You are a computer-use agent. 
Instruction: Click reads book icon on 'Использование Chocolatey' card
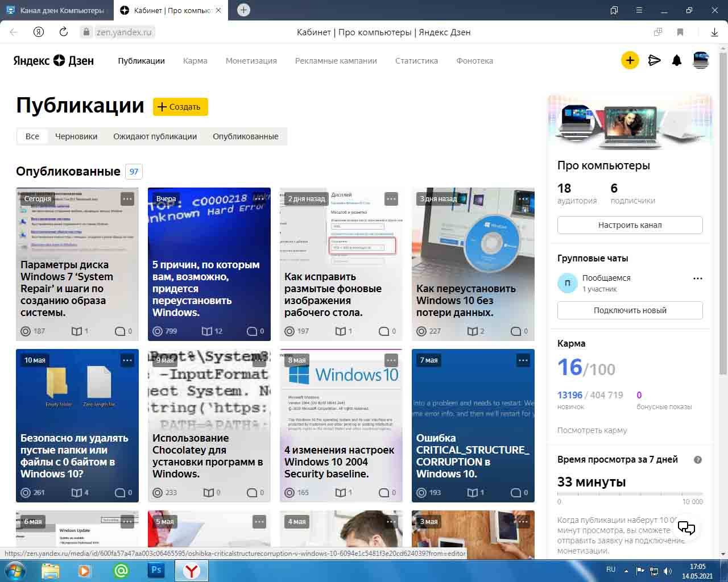click(x=208, y=492)
